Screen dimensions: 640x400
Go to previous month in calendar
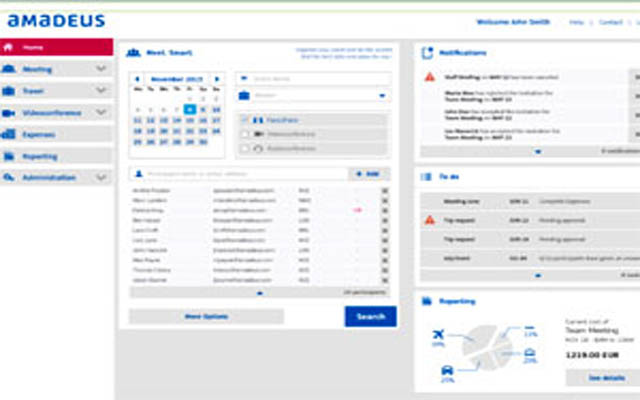pyautogui.click(x=137, y=79)
